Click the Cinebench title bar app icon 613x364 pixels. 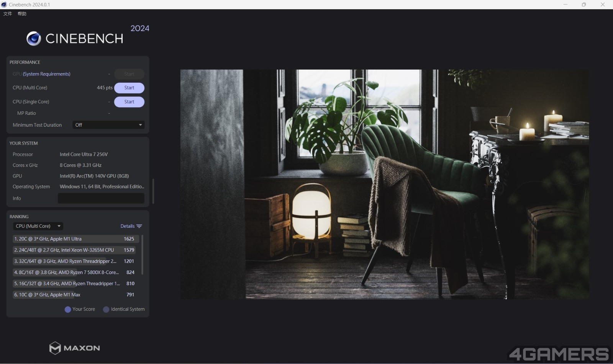(4, 5)
